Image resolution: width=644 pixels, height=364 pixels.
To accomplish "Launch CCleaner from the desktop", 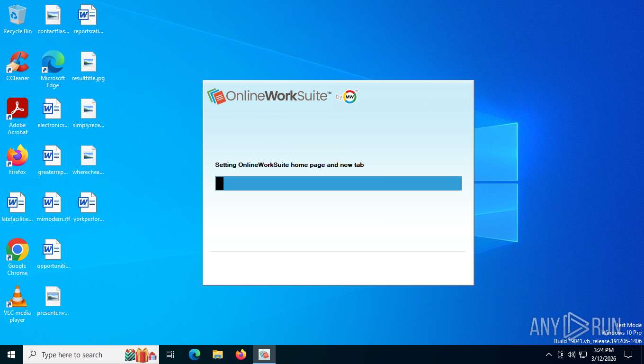I will 18,66.
